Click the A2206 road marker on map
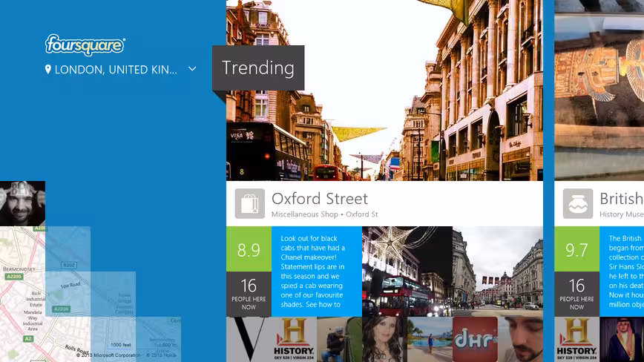 pos(61,309)
